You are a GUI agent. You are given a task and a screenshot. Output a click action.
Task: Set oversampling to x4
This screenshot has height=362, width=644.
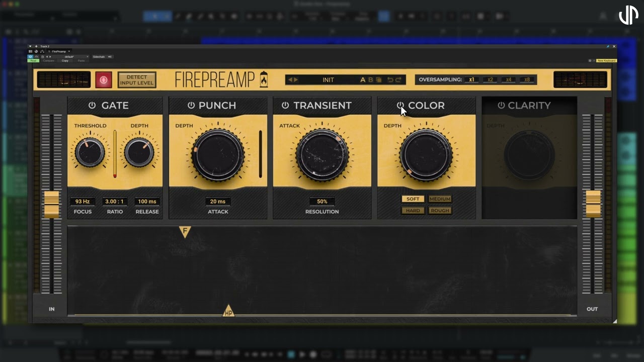(x=509, y=79)
